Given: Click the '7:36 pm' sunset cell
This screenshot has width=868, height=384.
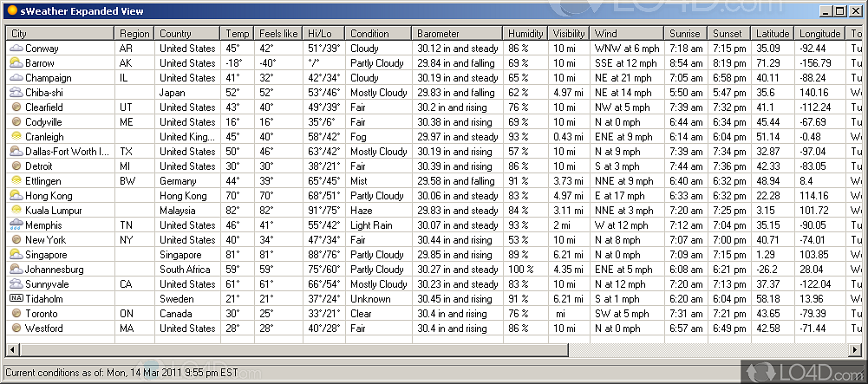Looking at the screenshot, I should pos(729,166).
